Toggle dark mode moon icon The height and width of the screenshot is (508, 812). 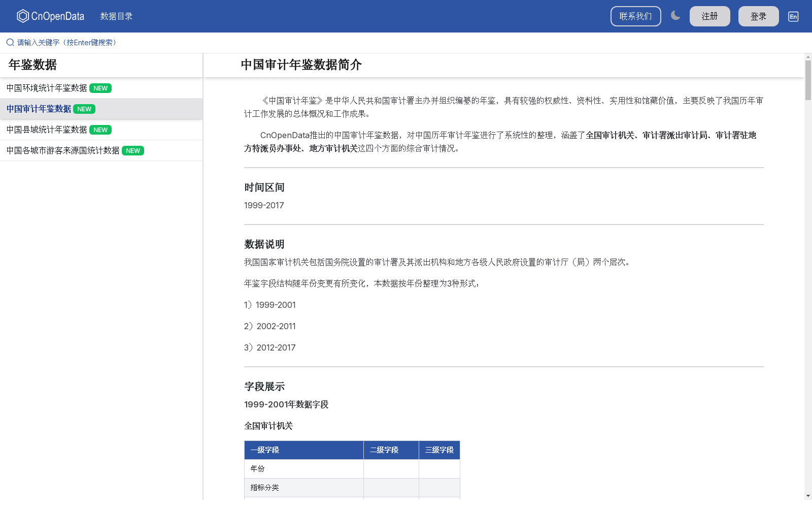[x=675, y=16]
